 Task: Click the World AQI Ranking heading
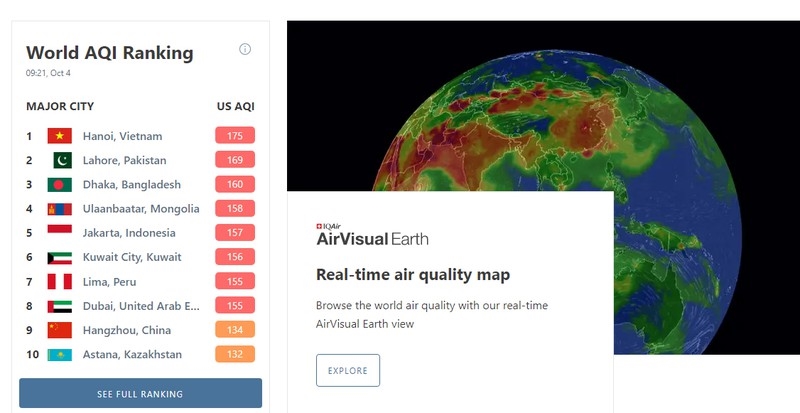pos(110,53)
